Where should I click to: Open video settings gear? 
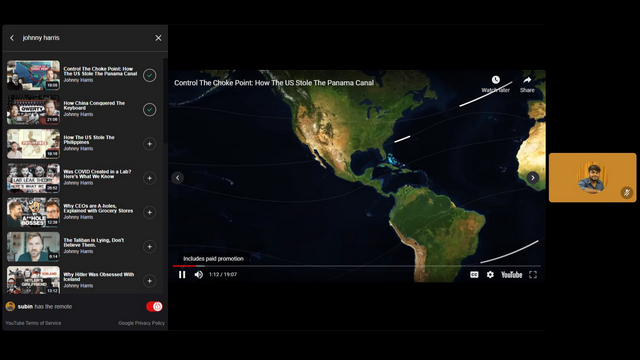coord(490,275)
